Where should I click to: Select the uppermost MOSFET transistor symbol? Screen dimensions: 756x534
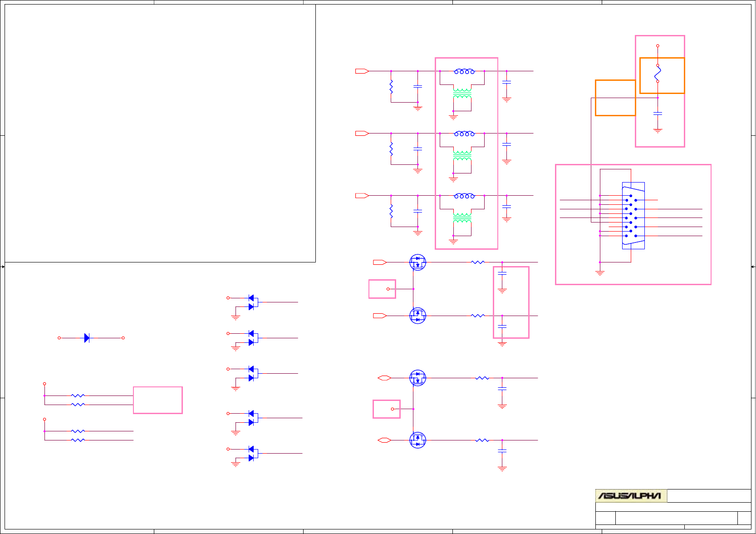(417, 262)
